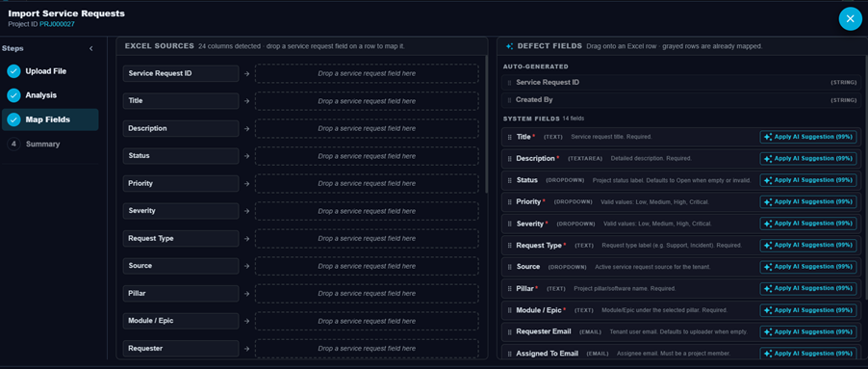Grab drag handle of Assigned To Email field
The height and width of the screenshot is (369, 868).
coord(509,354)
